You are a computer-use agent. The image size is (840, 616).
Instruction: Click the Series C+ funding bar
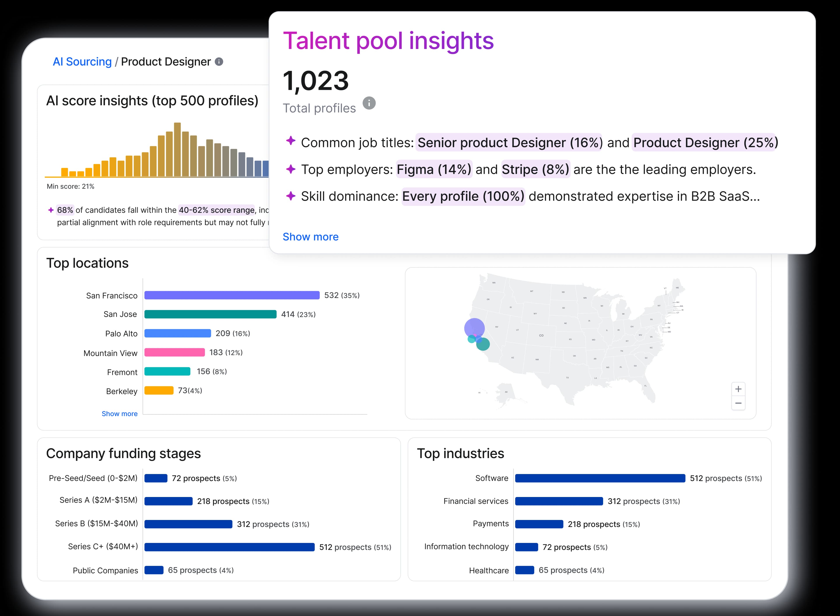click(x=229, y=547)
